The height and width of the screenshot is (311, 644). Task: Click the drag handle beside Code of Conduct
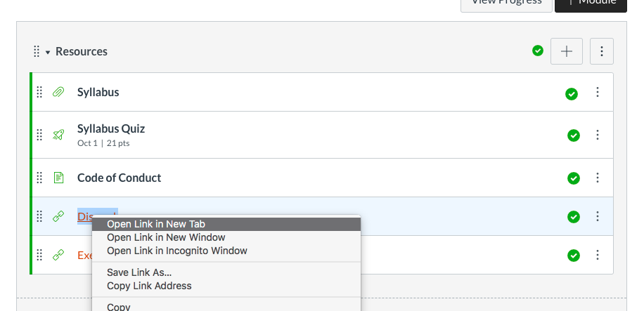point(39,178)
